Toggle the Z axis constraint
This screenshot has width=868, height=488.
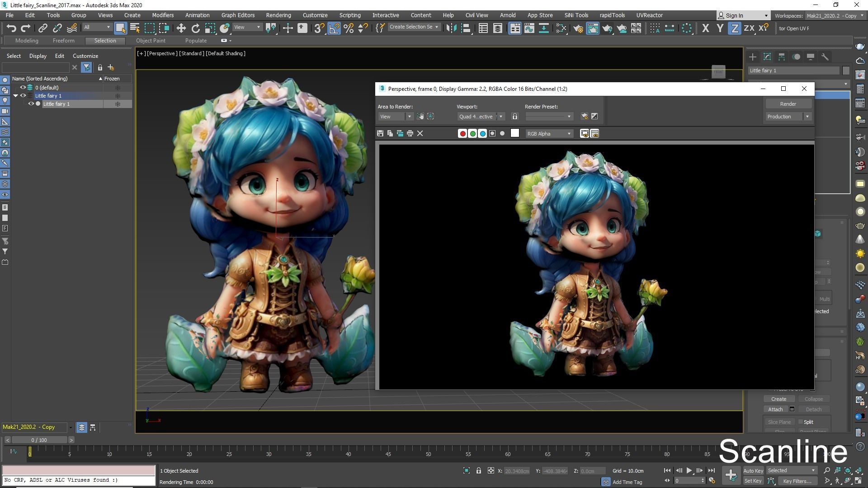click(x=735, y=28)
